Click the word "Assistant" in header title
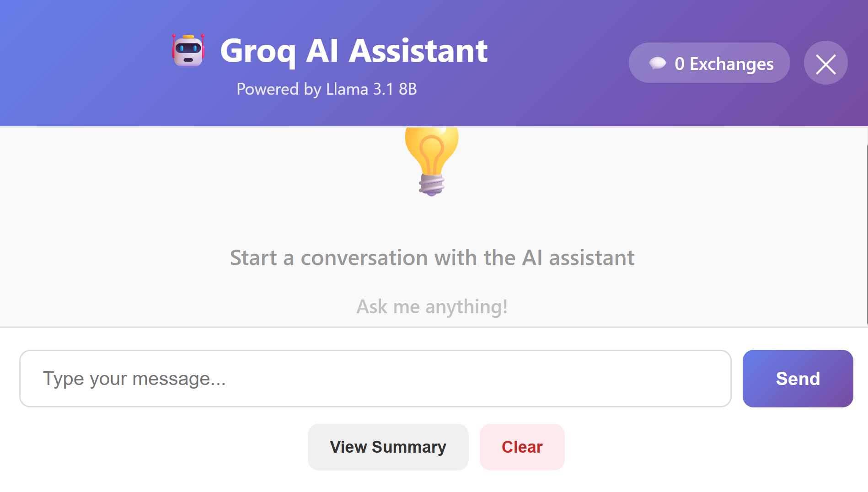Image resolution: width=868 pixels, height=492 pixels. [418, 51]
